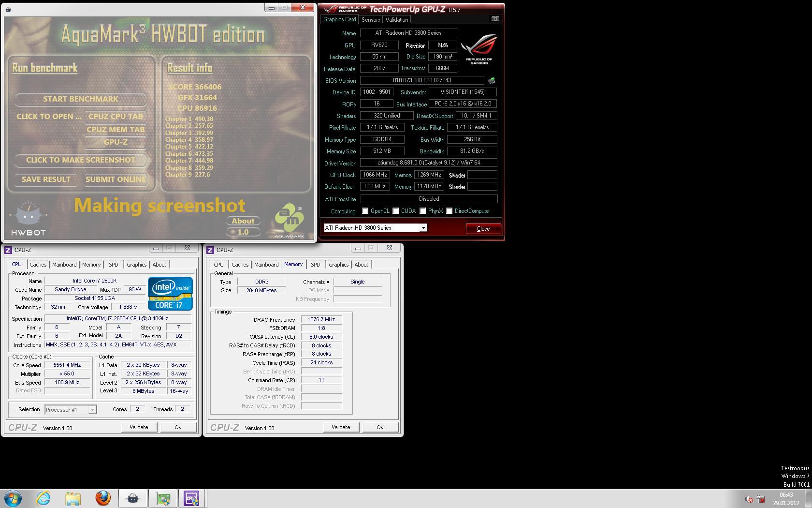
Task: Click CLICK TO MAKE SCREENSHOT button
Action: click(81, 160)
